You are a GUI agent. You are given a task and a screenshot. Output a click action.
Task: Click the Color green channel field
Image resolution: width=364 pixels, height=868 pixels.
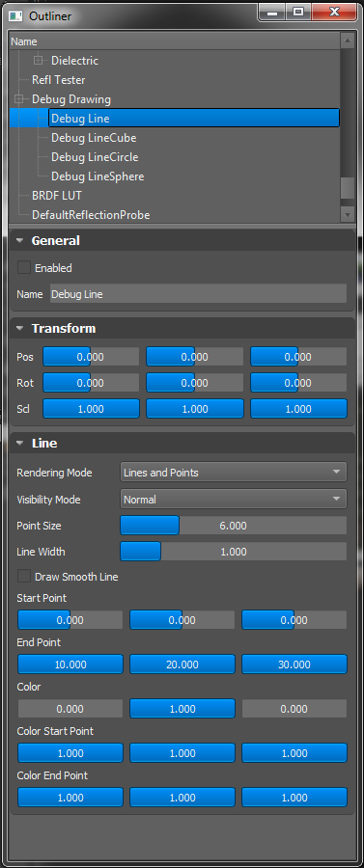(182, 709)
